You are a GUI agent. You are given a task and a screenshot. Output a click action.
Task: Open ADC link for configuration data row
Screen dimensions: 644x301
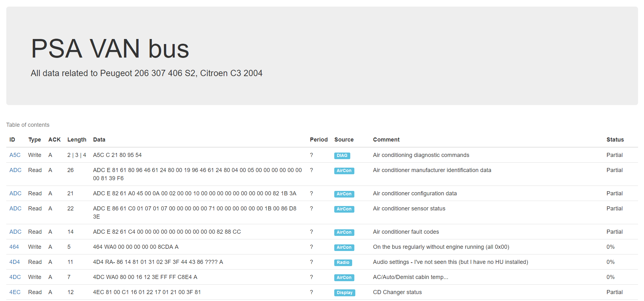click(15, 193)
